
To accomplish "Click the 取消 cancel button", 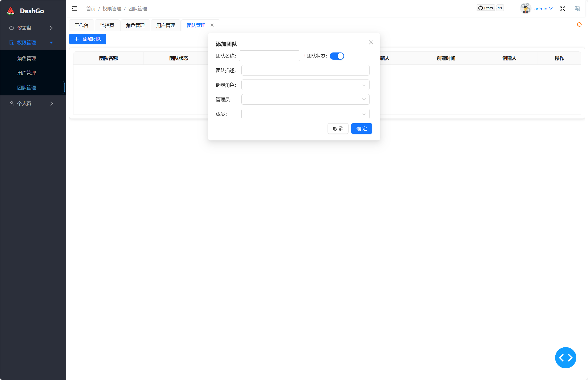I will [x=338, y=129].
